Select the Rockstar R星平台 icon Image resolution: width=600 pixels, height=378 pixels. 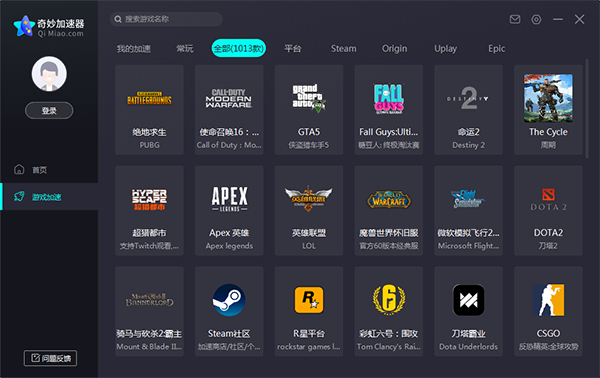point(309,300)
